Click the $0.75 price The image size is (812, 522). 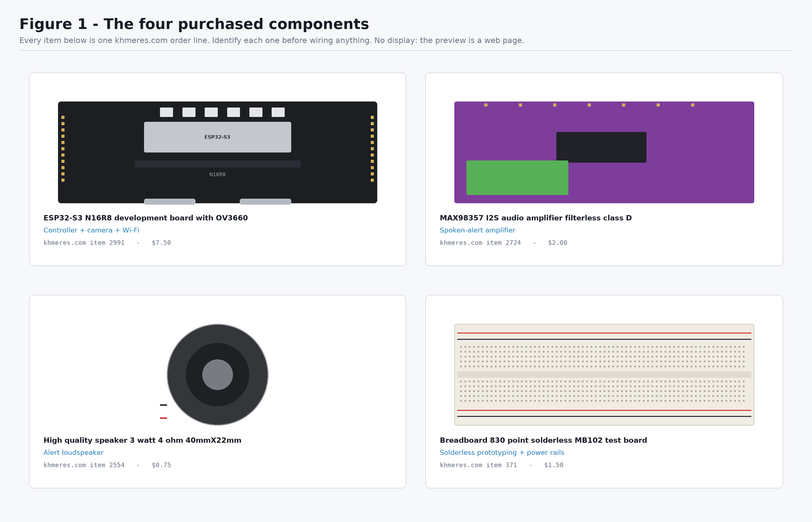click(x=161, y=465)
